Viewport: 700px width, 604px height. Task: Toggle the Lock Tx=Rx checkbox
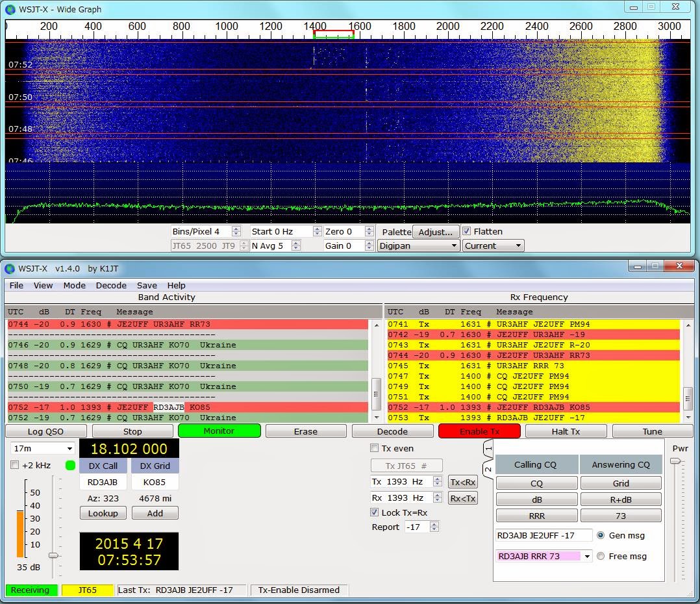(x=374, y=512)
